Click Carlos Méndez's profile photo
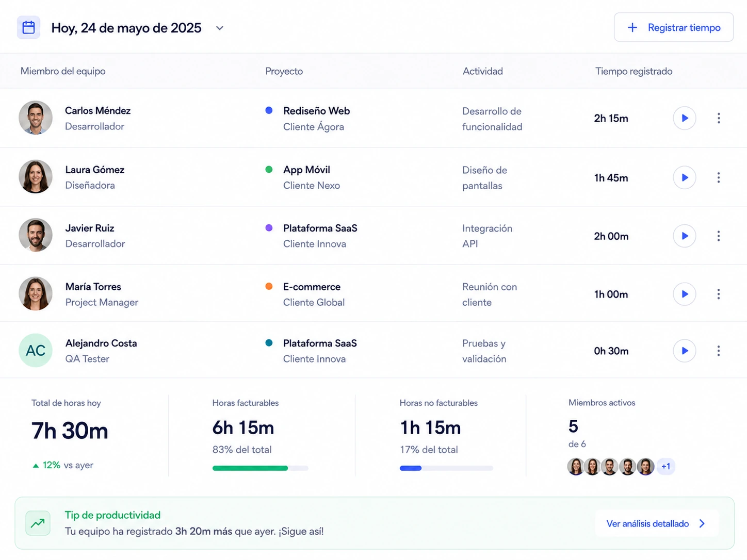The width and height of the screenshot is (747, 560). 36,118
